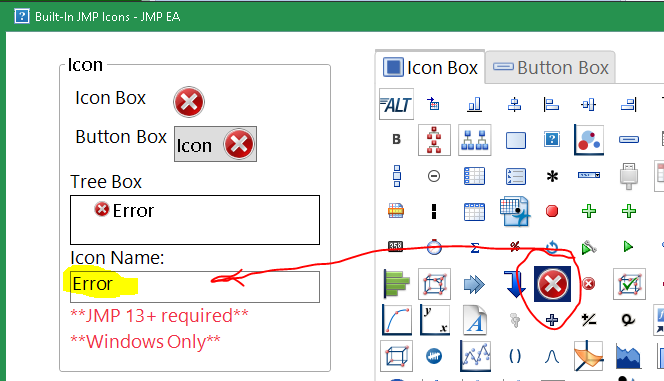664x381 pixels.
Task: Select the bold B icon
Action: pyautogui.click(x=396, y=139)
